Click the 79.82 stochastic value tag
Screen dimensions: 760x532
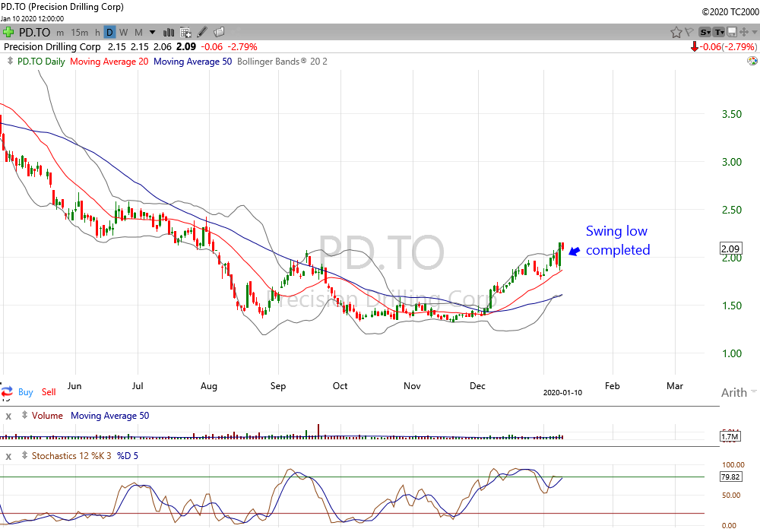[730, 477]
